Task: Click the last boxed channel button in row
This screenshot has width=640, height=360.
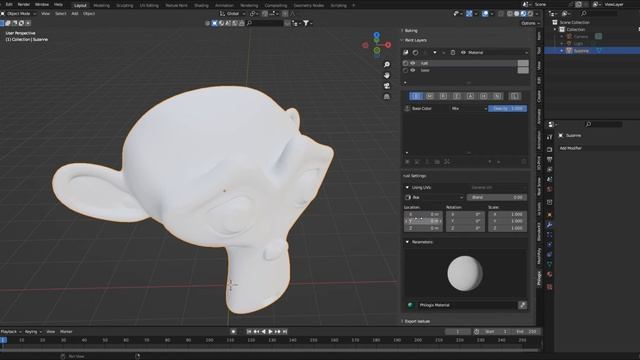Action: click(515, 96)
